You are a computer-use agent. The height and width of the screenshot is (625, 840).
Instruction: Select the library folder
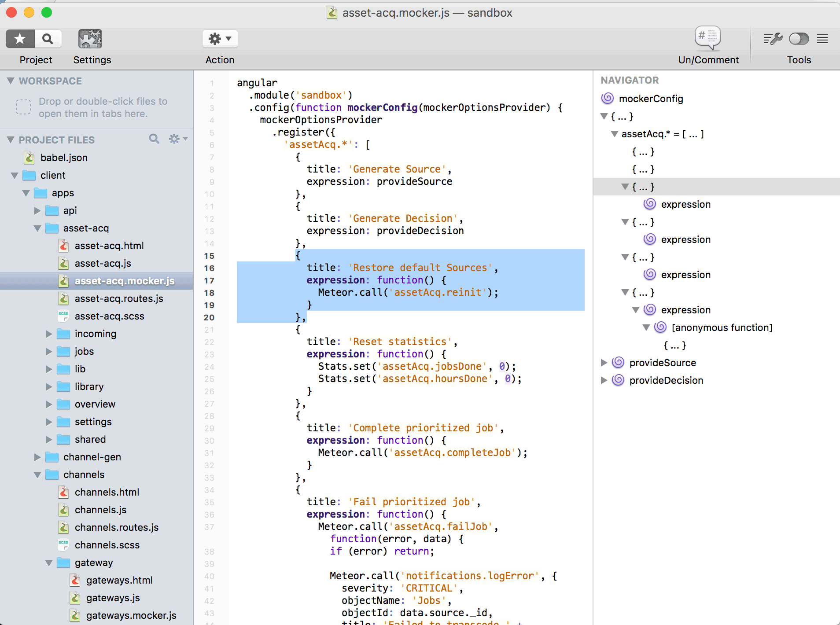89,386
